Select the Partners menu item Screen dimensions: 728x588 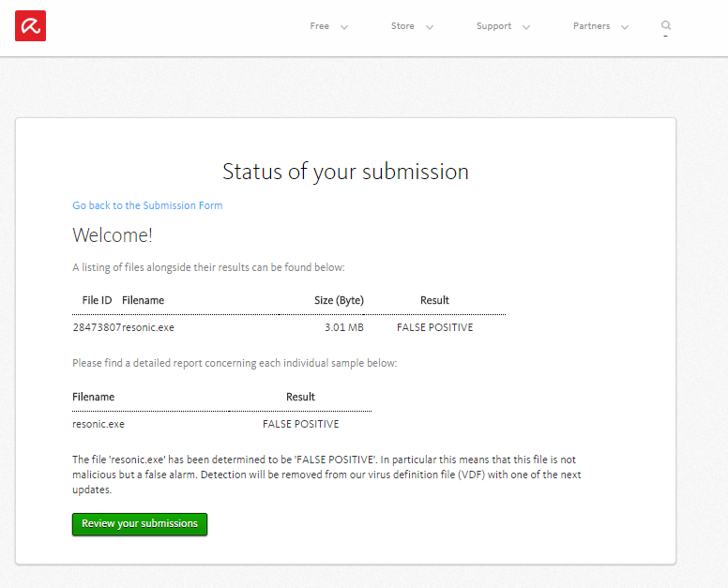[591, 26]
